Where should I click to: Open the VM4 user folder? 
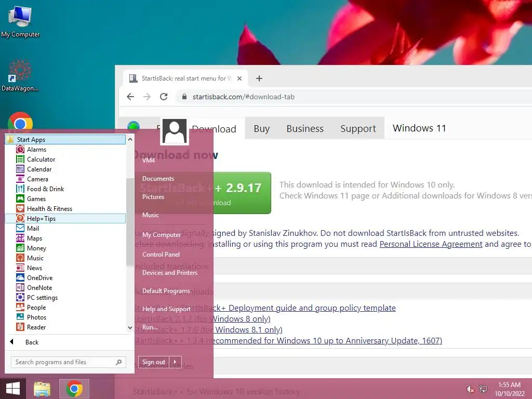pyautogui.click(x=149, y=161)
